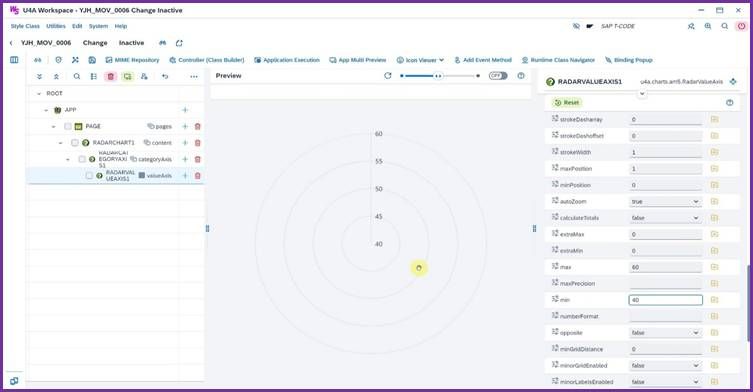Collapse all tree nodes double-chevron-up icon
Screen dimensions: 753x392
pyautogui.click(x=56, y=76)
